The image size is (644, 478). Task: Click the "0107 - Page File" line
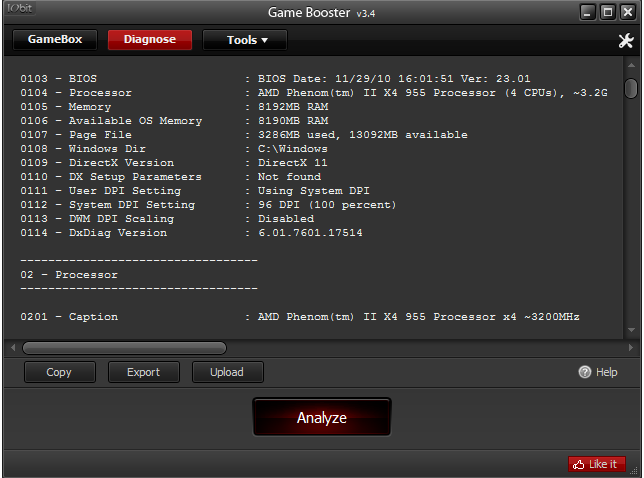point(244,134)
